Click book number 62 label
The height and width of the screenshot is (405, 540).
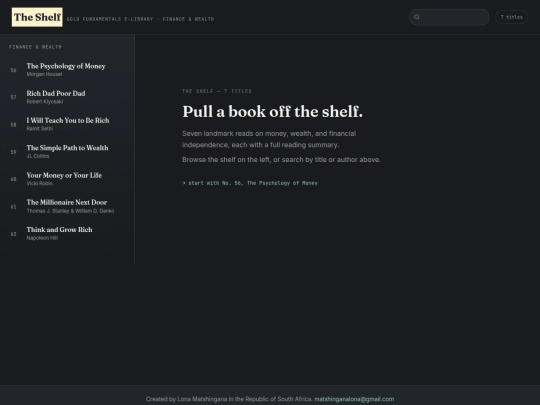(x=13, y=234)
